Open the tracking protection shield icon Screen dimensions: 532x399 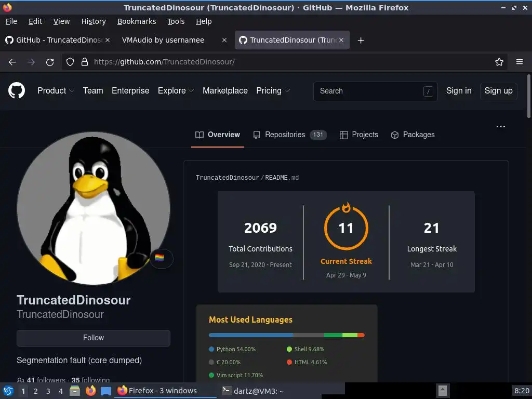[70, 62]
